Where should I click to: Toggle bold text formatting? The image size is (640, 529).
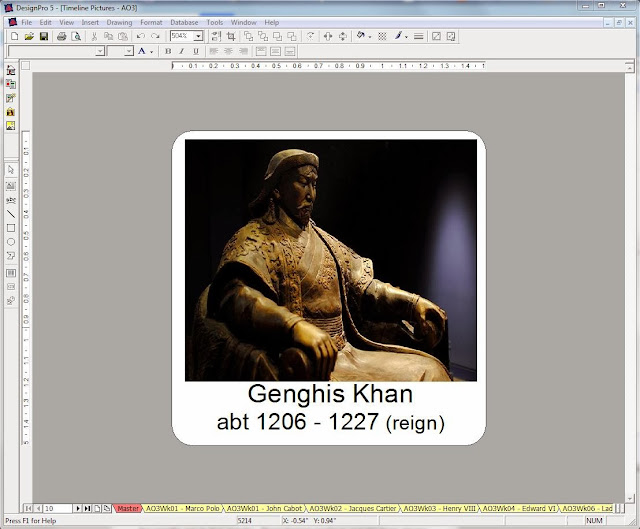[x=168, y=51]
